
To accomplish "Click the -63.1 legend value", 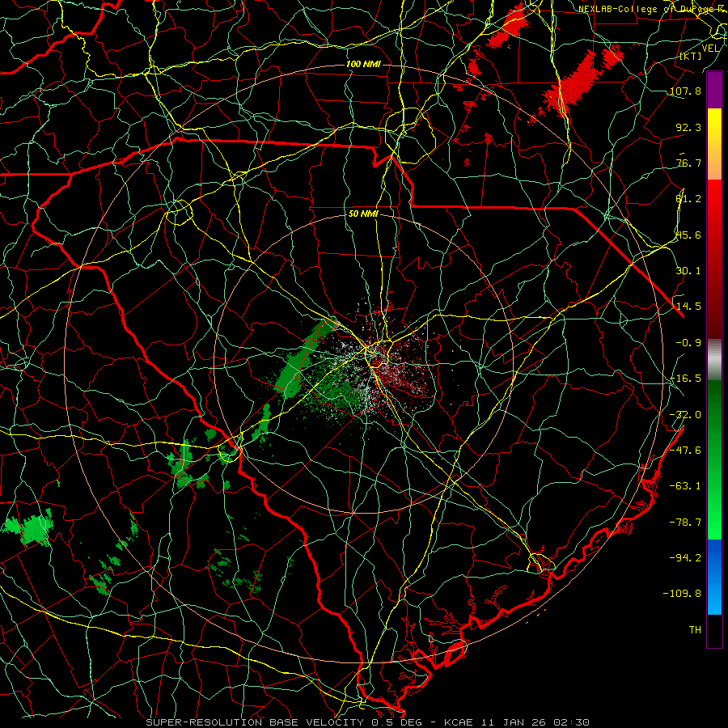I will pos(685,486).
